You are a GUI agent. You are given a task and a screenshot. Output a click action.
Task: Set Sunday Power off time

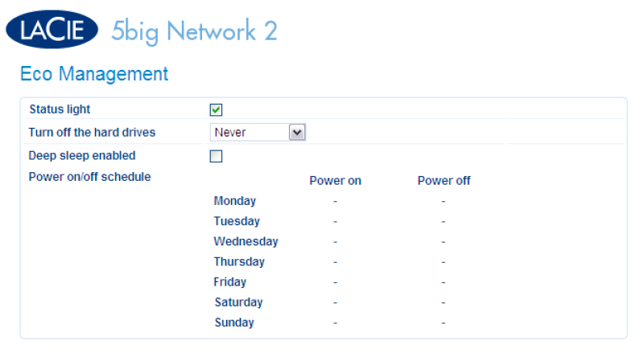coord(444,323)
